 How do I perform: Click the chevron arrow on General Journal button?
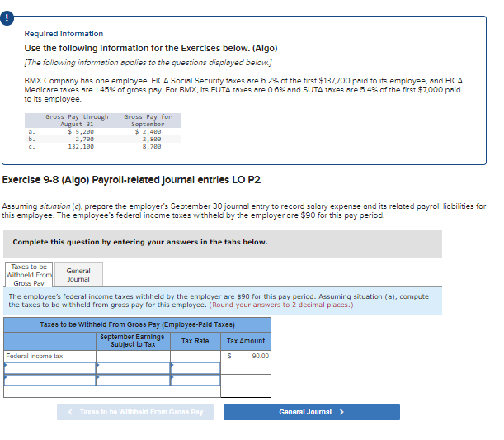[x=341, y=412]
